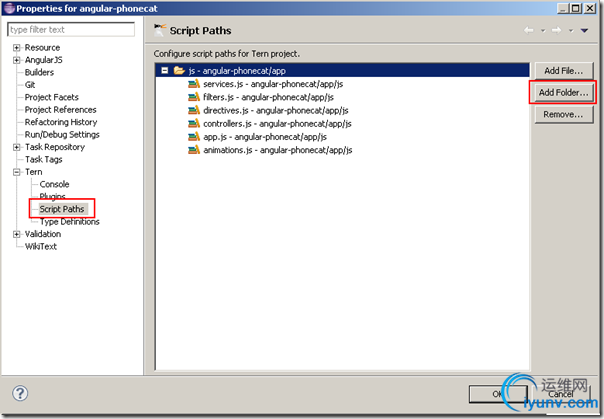Click the filters.js file icon

pos(194,97)
